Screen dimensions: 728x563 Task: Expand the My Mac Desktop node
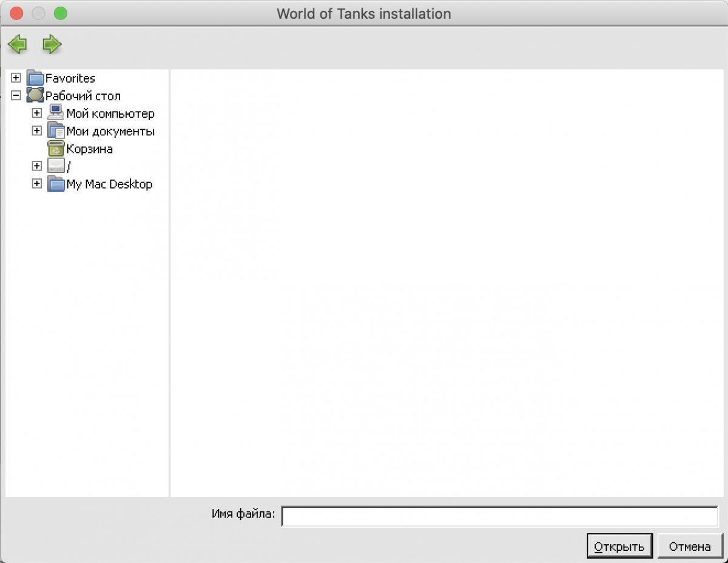[37, 184]
